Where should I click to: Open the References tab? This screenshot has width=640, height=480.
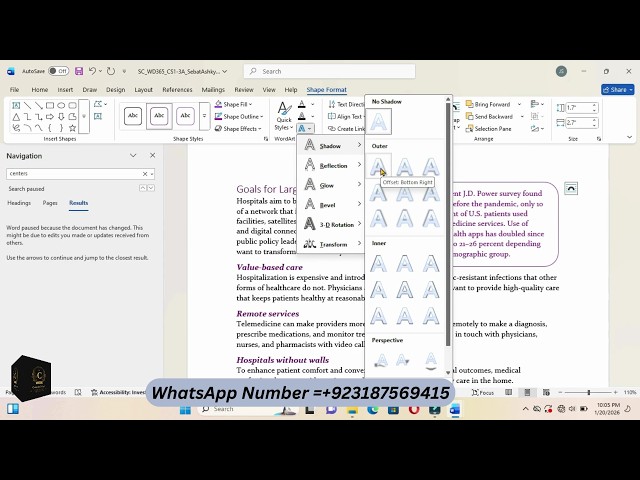click(x=177, y=90)
